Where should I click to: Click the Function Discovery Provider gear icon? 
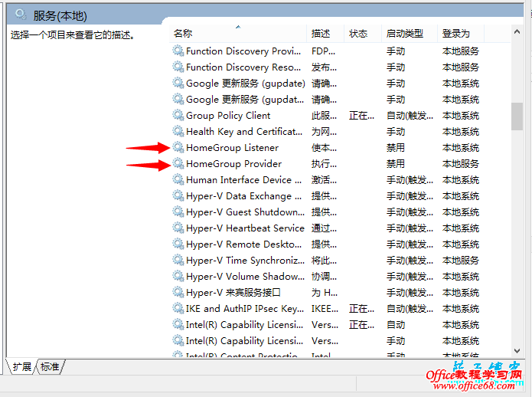point(178,51)
